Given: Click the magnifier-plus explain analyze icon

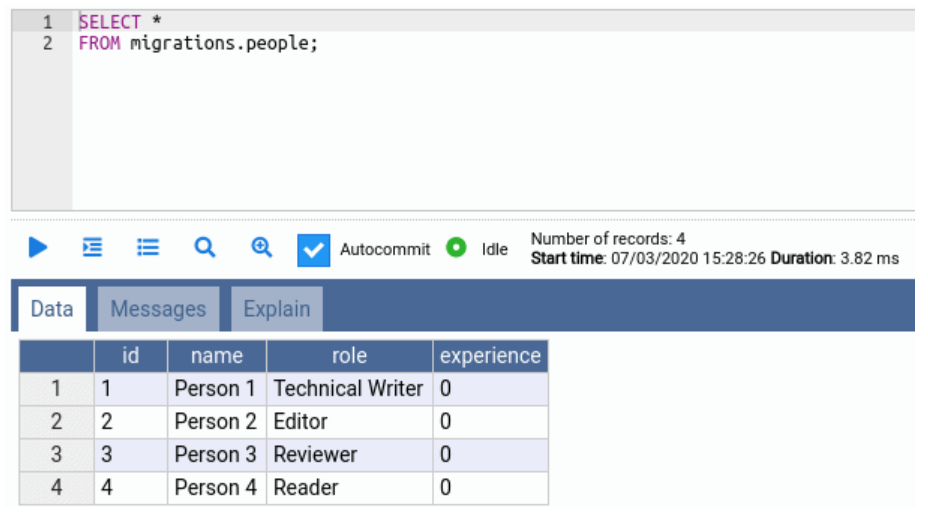Looking at the screenshot, I should point(262,247).
